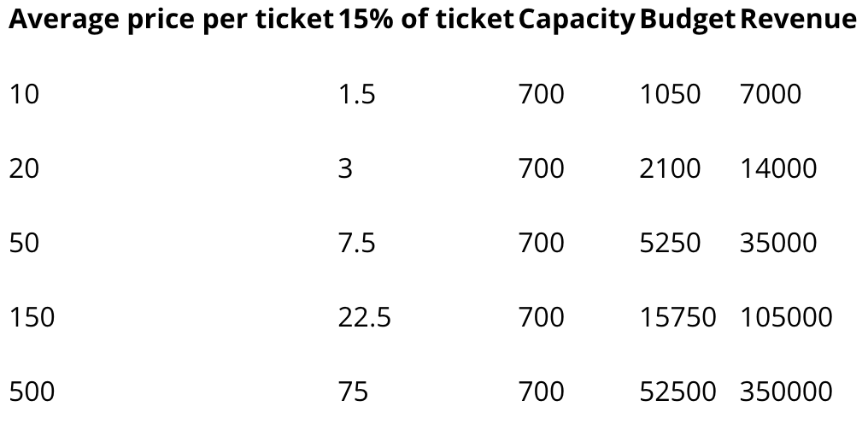The height and width of the screenshot is (424, 868).
Task: Click the 15% of ticket column header
Action: [x=426, y=19]
